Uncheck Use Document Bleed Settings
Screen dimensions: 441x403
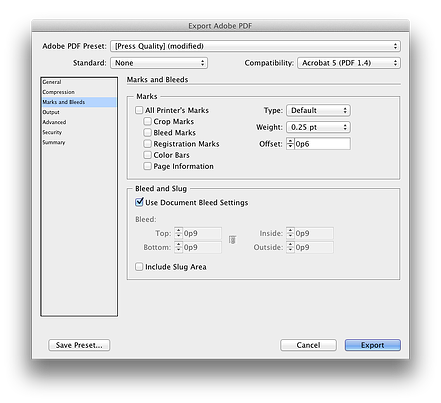[x=139, y=202]
